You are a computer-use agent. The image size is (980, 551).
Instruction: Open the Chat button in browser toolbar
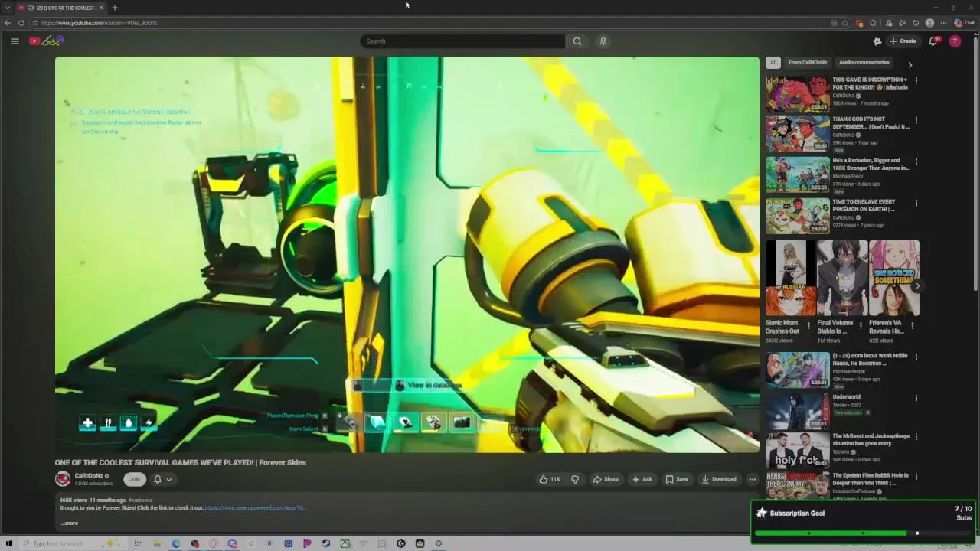(x=964, y=23)
